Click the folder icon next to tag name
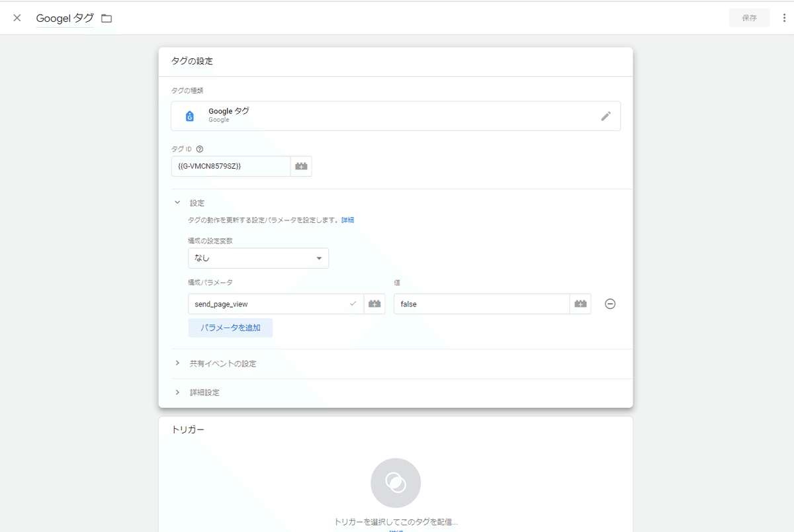This screenshot has height=532, width=794. click(107, 19)
